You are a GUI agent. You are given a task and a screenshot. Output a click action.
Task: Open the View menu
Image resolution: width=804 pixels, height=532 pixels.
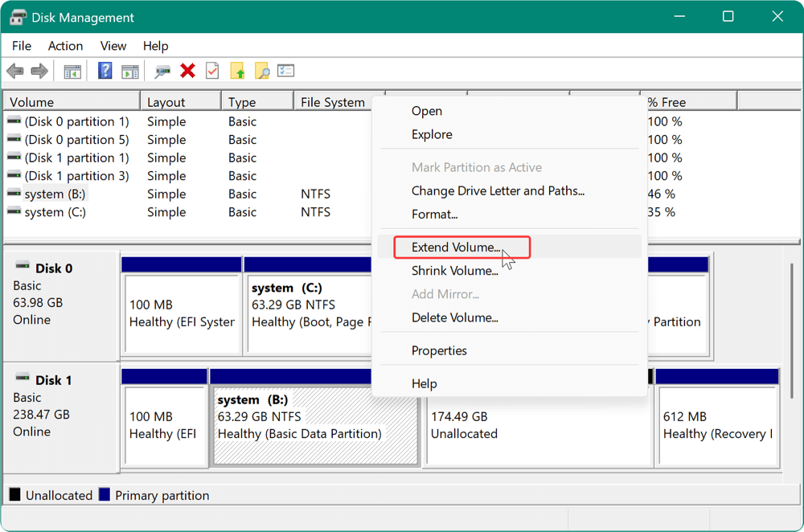tap(113, 46)
